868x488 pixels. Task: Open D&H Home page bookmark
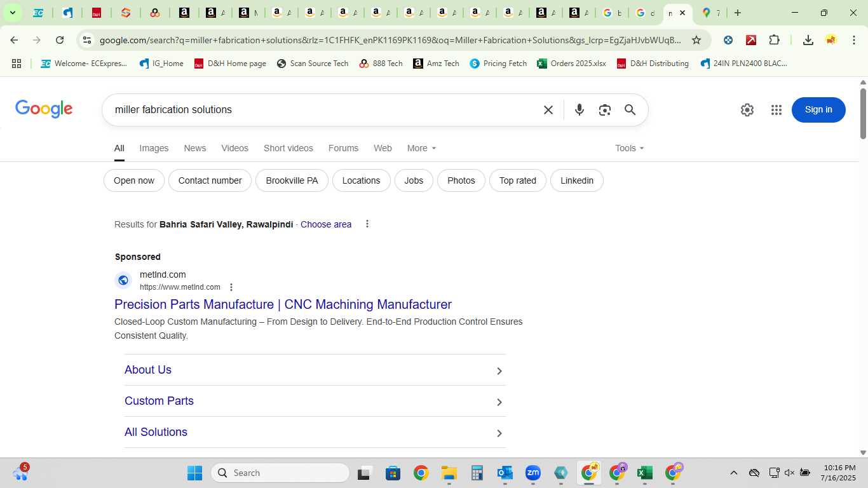[230, 64]
